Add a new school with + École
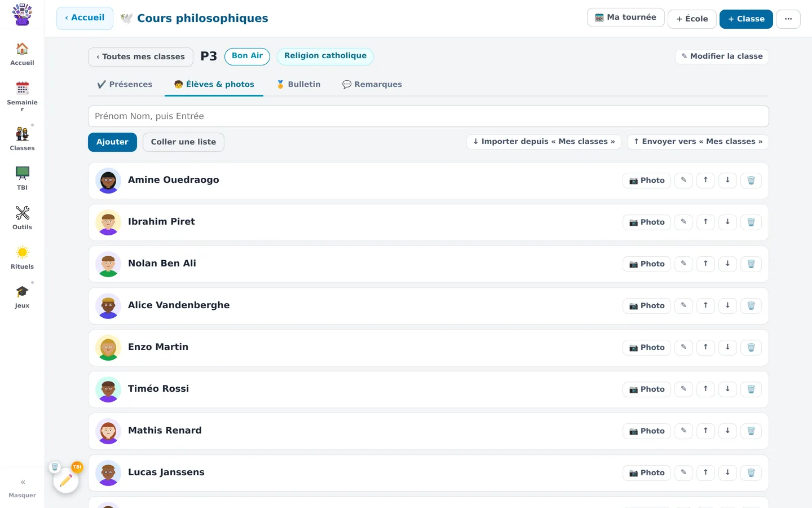This screenshot has height=508, width=812. 692,19
